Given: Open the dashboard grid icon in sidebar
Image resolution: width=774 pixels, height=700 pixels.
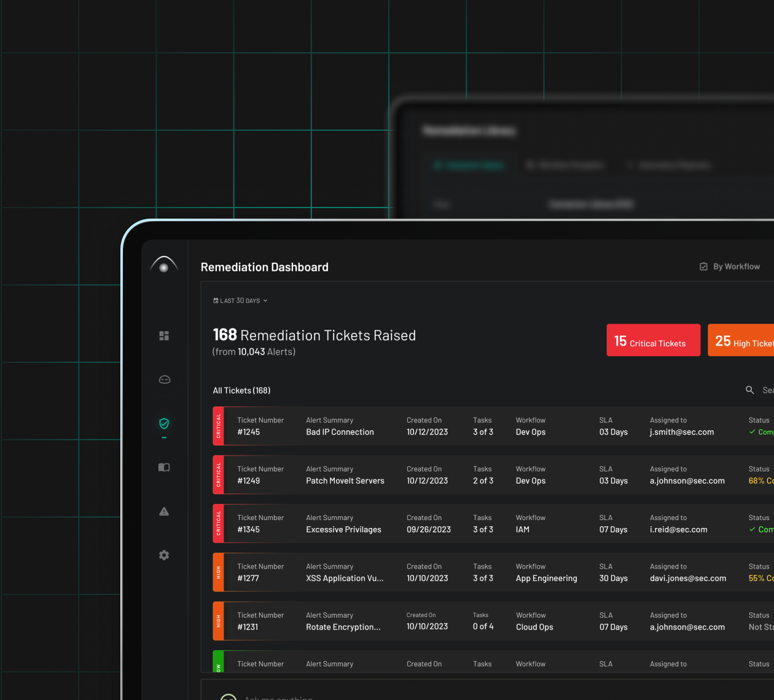Looking at the screenshot, I should click(x=164, y=336).
